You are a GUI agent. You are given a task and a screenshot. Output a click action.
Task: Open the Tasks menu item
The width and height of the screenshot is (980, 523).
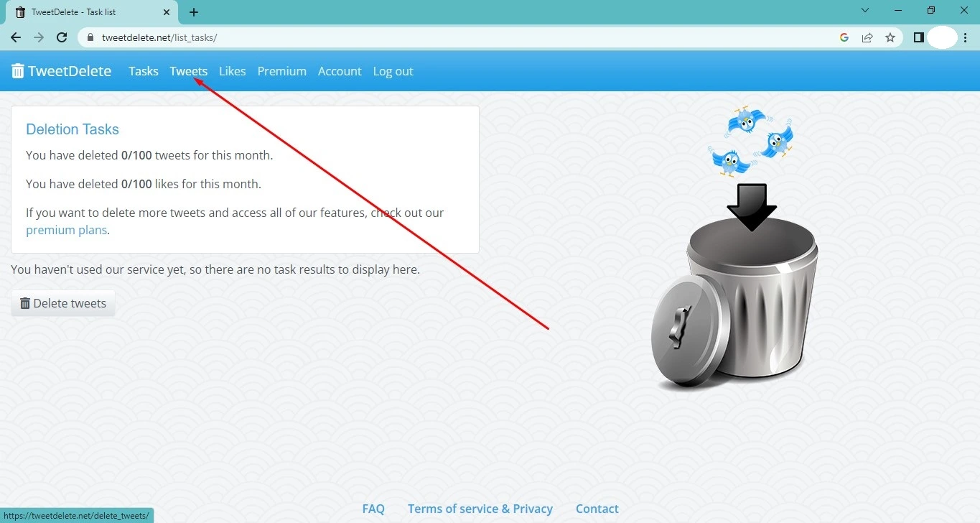tap(144, 71)
